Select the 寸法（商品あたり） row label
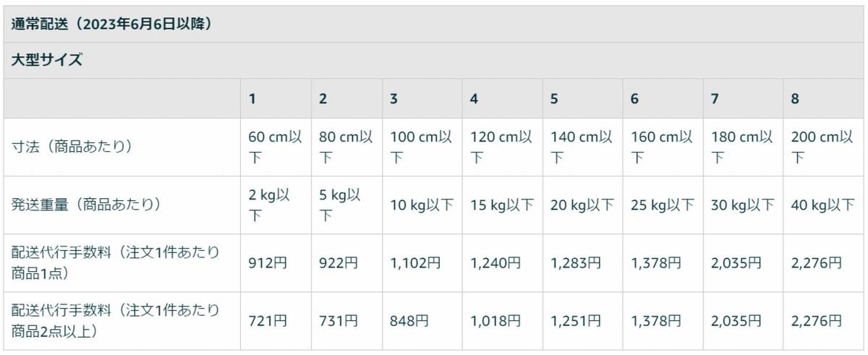868x355 pixels. 72,147
